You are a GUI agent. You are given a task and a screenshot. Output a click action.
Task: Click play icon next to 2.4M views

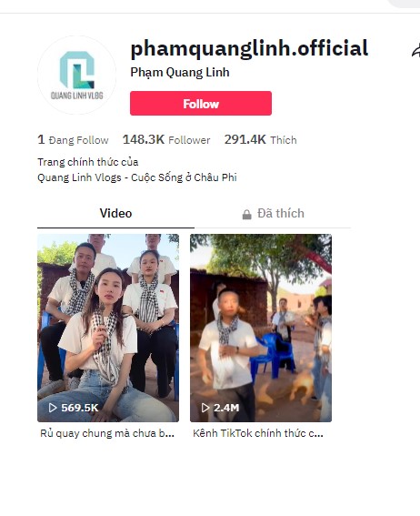pos(205,408)
